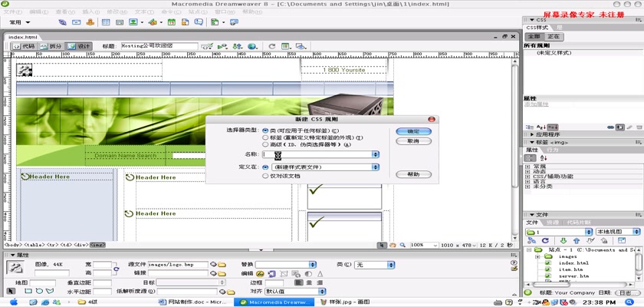Screen dimensions: 644x307
Task: Switch to 'All' mode in CSS Styles panel
Action: coord(534,37)
